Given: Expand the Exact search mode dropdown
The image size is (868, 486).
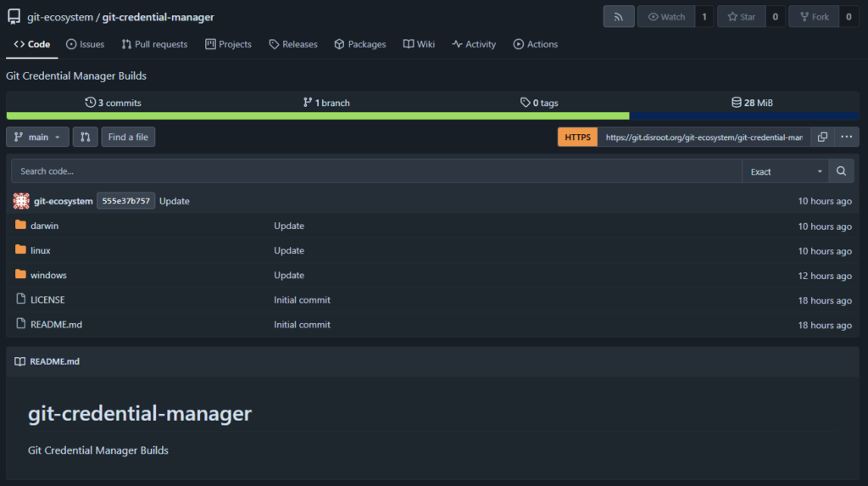Looking at the screenshot, I should (x=786, y=171).
